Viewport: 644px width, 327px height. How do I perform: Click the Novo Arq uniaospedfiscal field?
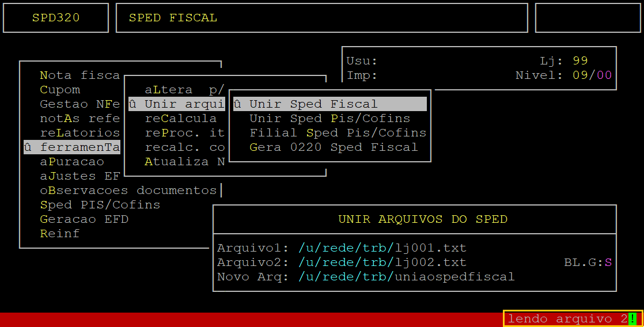(x=407, y=277)
